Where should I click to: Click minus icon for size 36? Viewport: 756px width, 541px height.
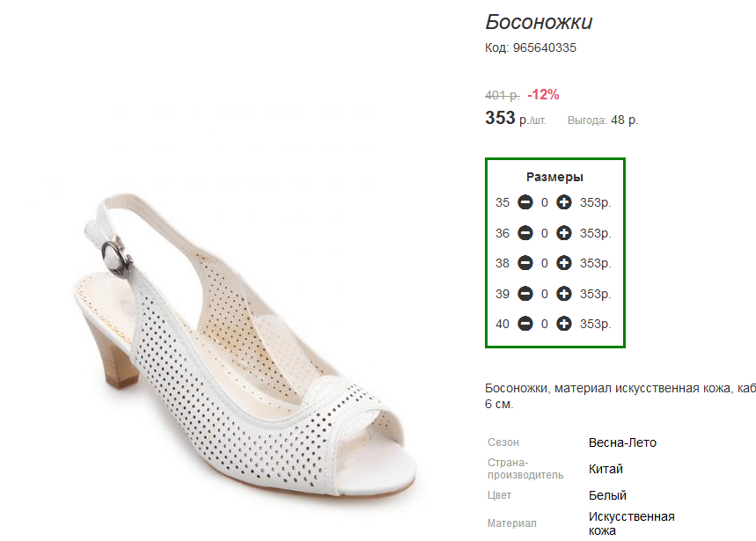tap(525, 233)
